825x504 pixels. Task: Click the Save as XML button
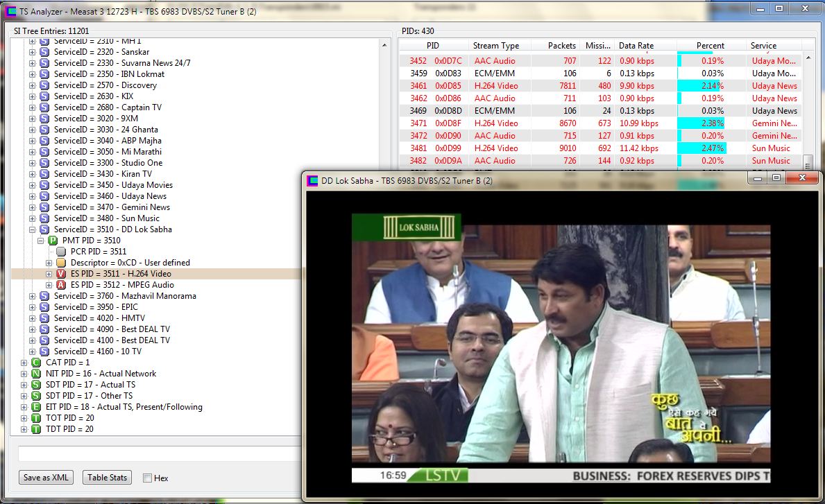tap(46, 477)
